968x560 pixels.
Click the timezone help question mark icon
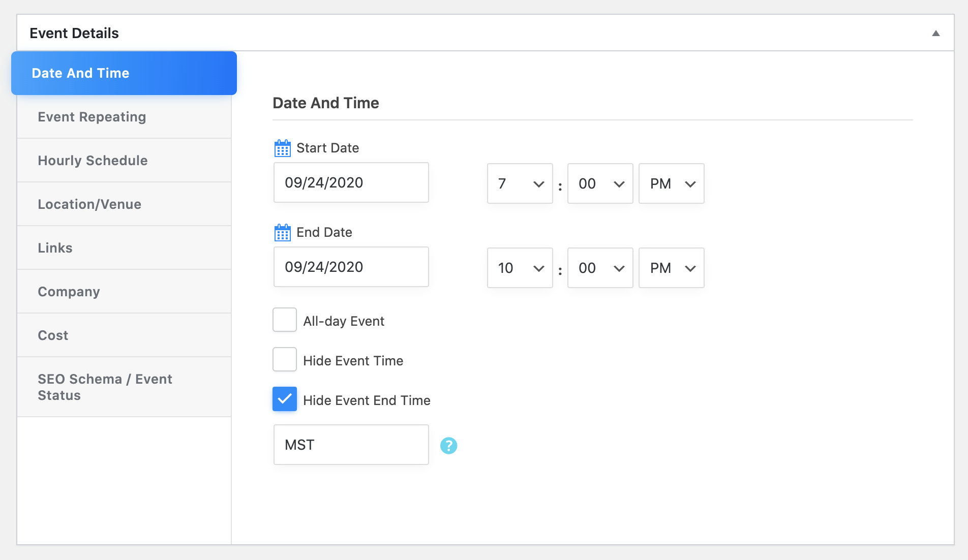pyautogui.click(x=448, y=446)
